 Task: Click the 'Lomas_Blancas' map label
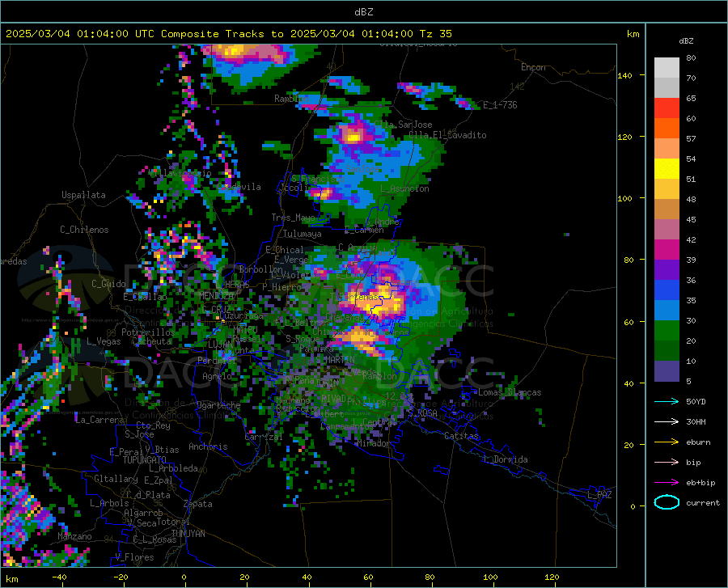510,392
